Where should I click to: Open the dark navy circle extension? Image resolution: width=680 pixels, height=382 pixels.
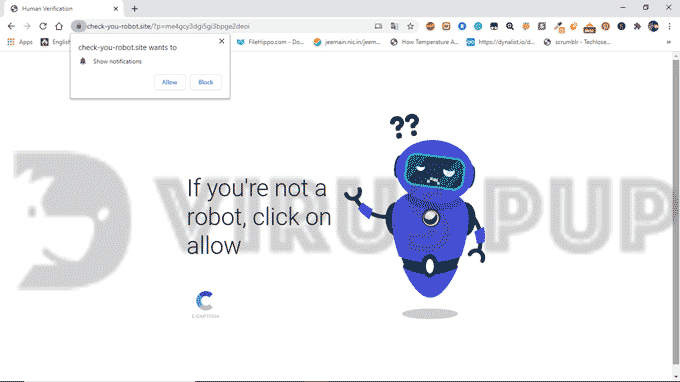tap(621, 26)
